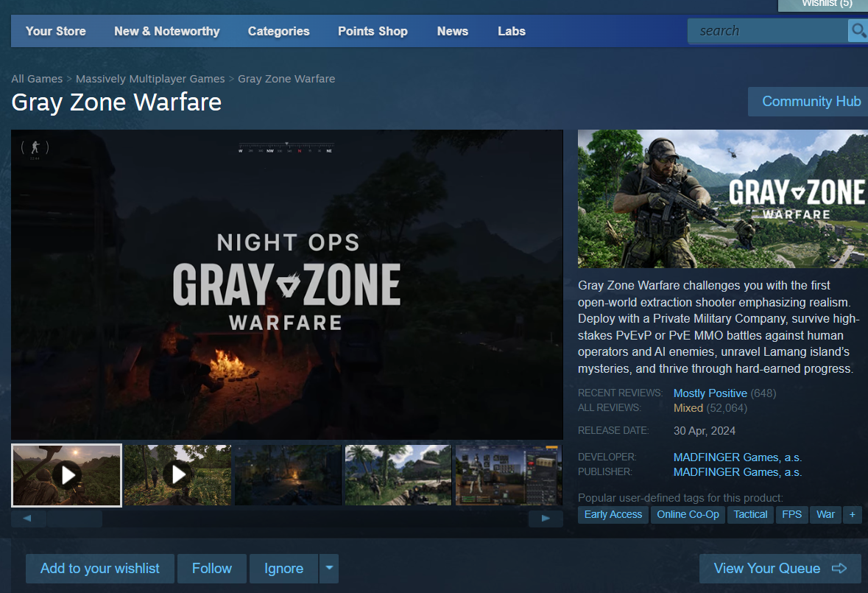Select the inventory screen screenshot thumbnail

pos(508,475)
